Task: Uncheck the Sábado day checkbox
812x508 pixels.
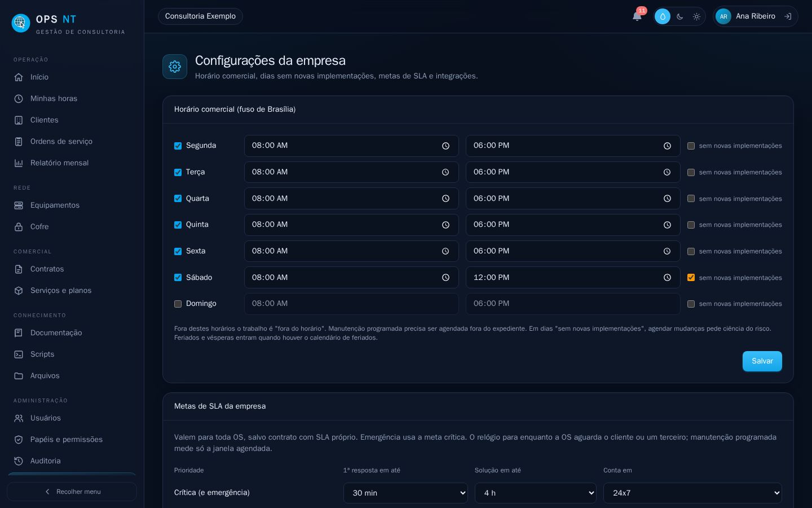Action: coord(178,278)
